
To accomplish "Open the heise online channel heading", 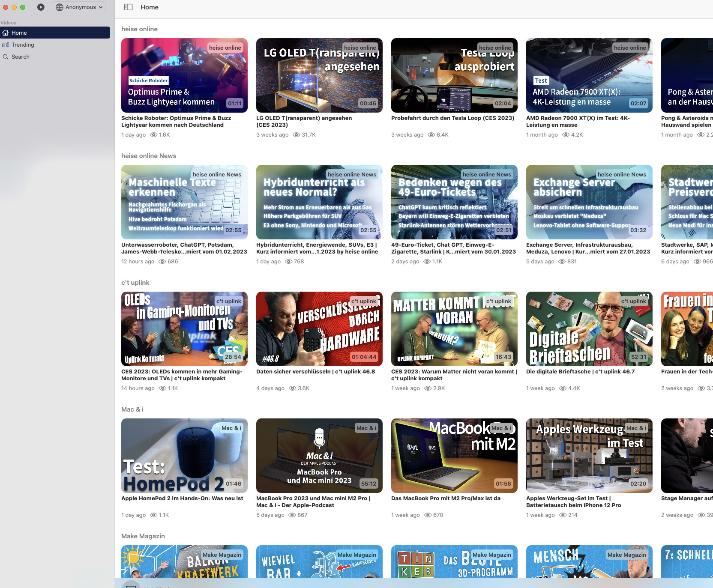I will 139,29.
